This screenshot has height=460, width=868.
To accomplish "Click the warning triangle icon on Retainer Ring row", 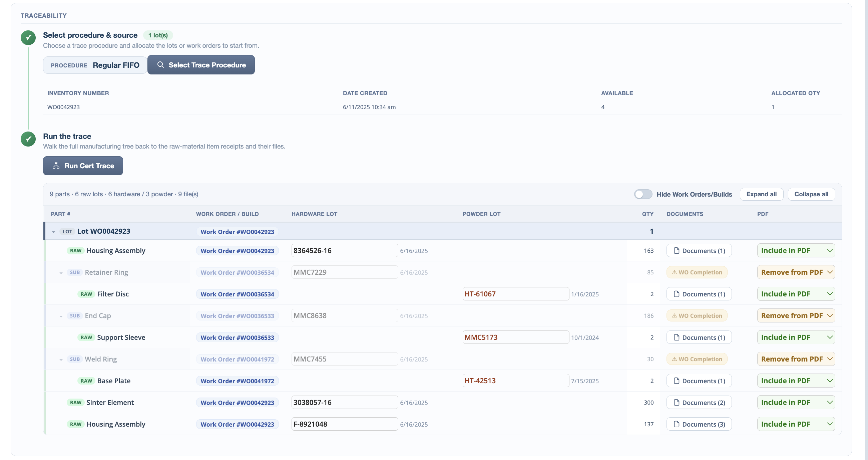I will pyautogui.click(x=674, y=272).
